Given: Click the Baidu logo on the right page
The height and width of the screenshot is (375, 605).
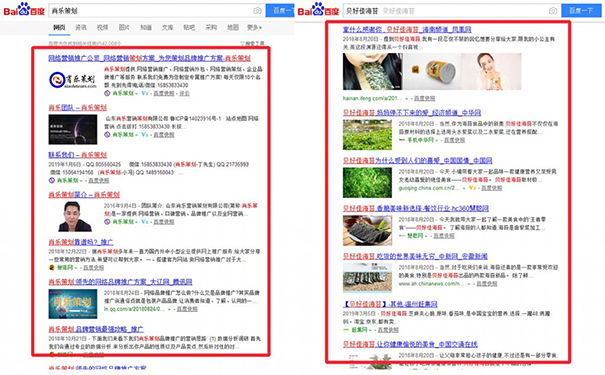Looking at the screenshot, I should click(318, 9).
